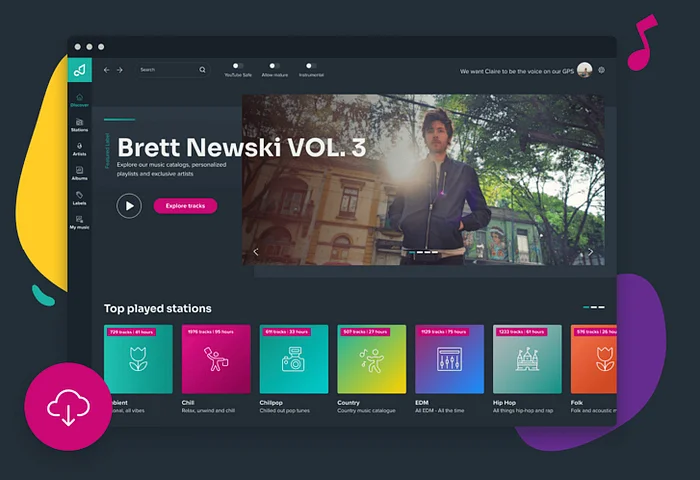Click the Explore tracks button
700x480 pixels.
click(x=185, y=206)
